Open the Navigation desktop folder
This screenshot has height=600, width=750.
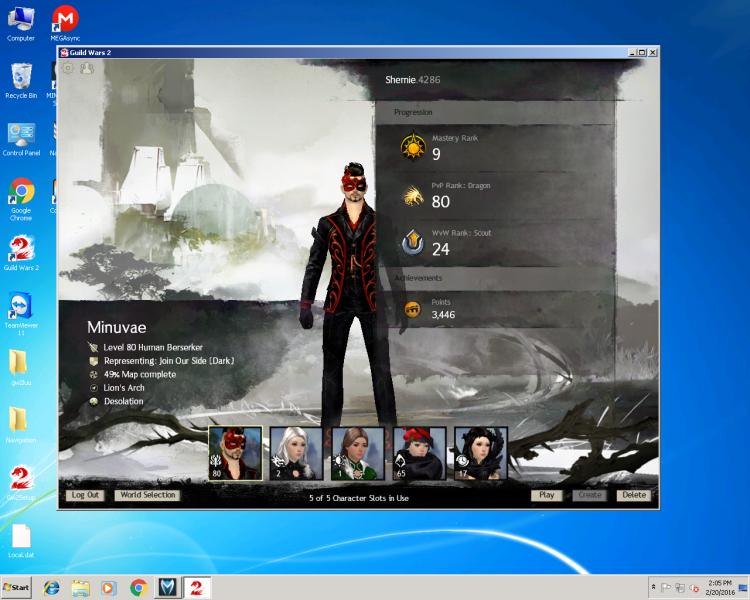pos(21,425)
